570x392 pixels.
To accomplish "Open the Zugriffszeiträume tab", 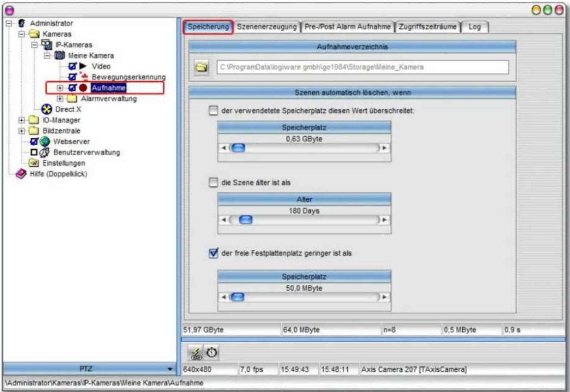I will tap(427, 27).
